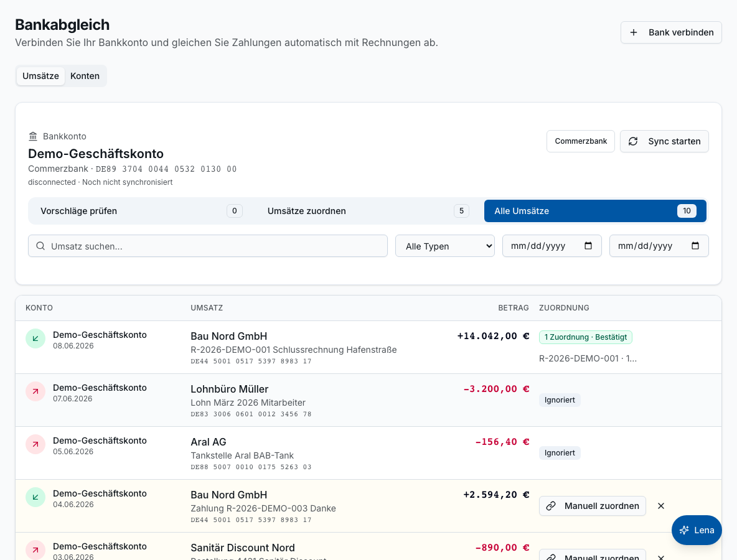Click the UMSATZ column header
737x560 pixels.
(207, 308)
